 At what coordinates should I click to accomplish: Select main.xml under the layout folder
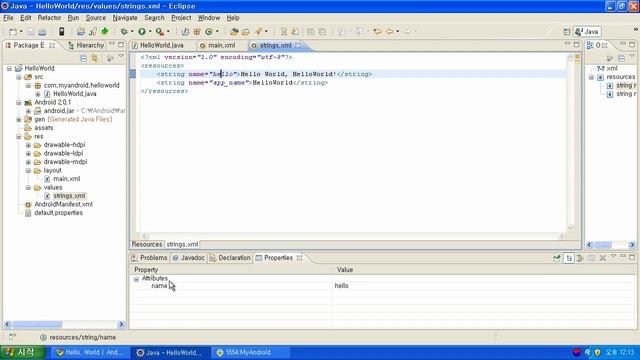pyautogui.click(x=67, y=179)
